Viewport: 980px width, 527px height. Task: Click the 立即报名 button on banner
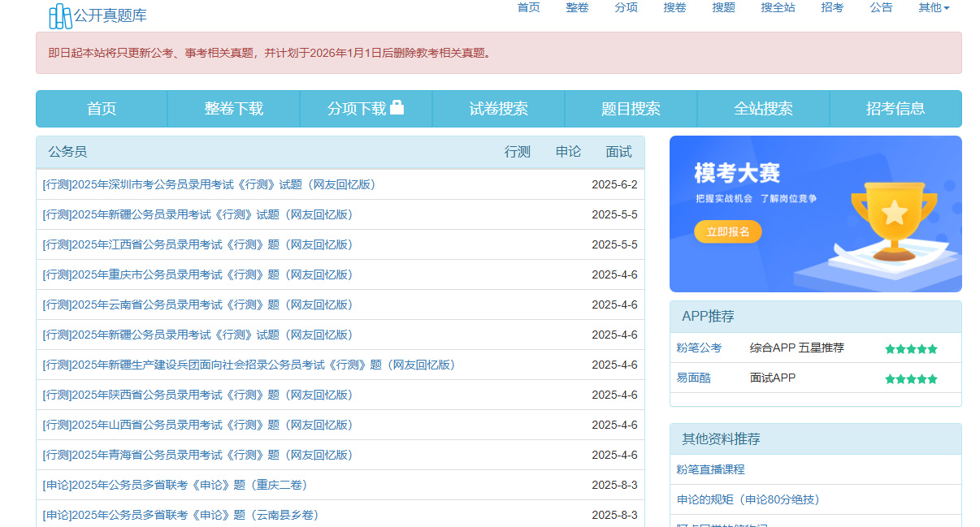(x=728, y=231)
